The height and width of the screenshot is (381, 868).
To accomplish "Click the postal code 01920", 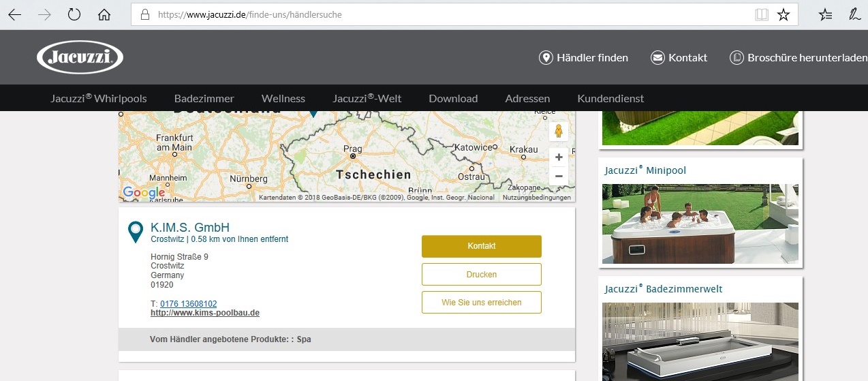I will (x=162, y=285).
